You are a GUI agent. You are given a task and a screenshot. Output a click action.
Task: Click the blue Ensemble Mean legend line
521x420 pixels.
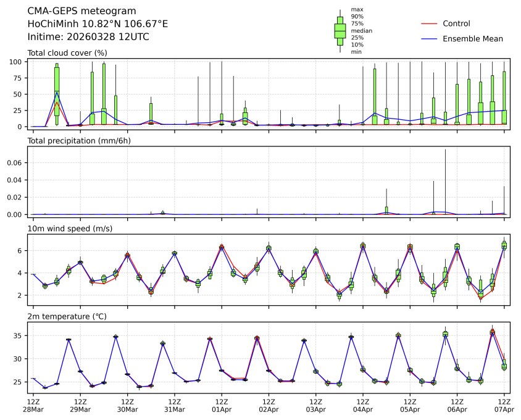(x=428, y=38)
